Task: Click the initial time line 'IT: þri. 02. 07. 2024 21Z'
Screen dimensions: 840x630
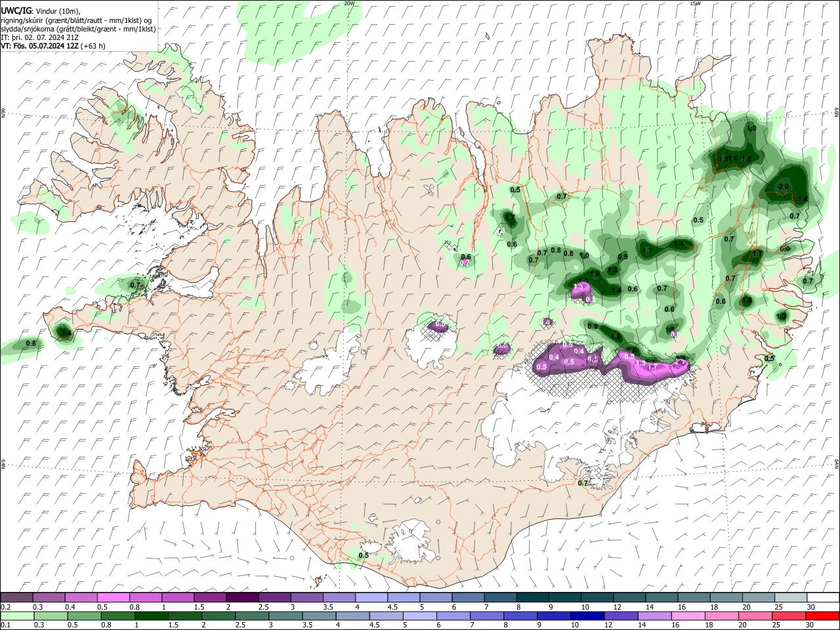Action: 40,37
